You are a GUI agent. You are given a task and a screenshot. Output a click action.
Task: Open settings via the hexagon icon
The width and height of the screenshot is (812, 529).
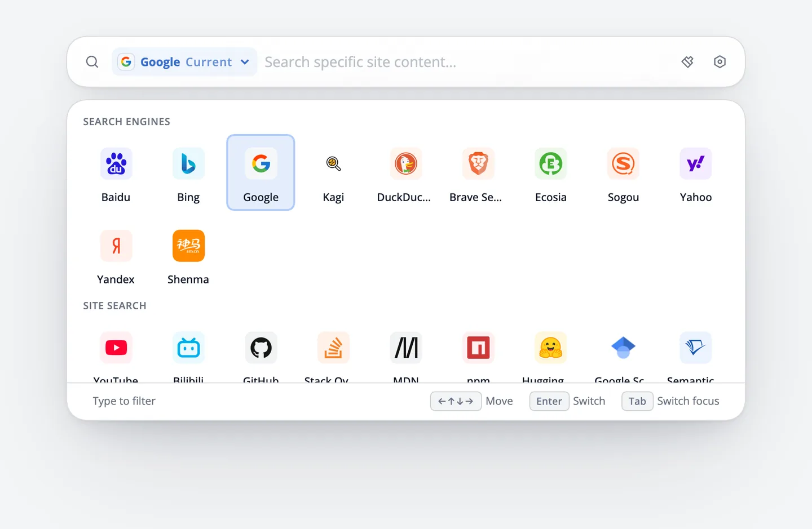720,62
